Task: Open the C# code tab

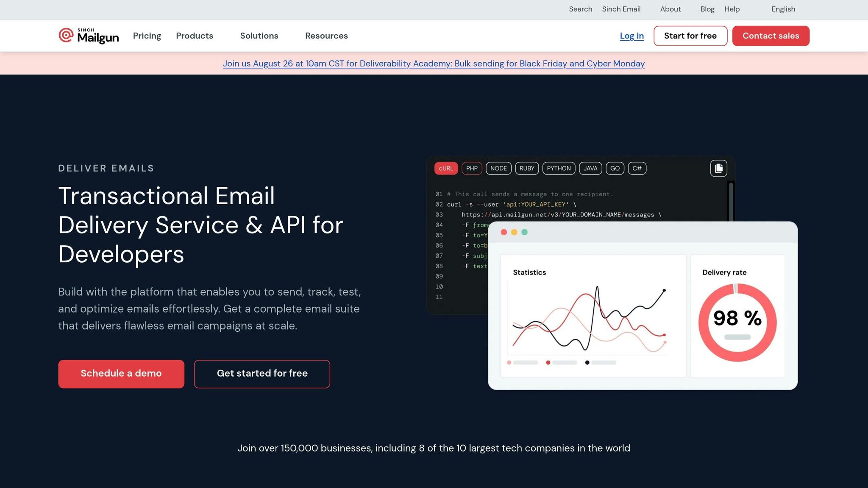Action: [x=637, y=168]
